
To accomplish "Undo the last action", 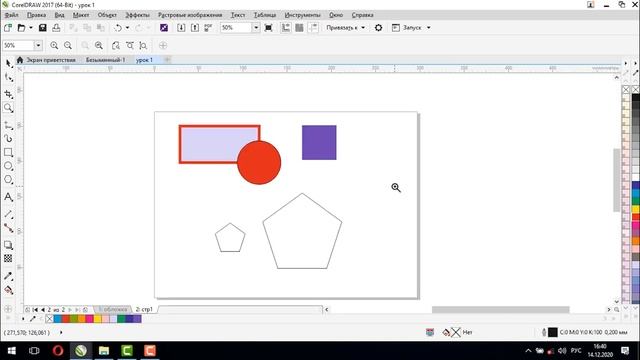I will pyautogui.click(x=118, y=28).
